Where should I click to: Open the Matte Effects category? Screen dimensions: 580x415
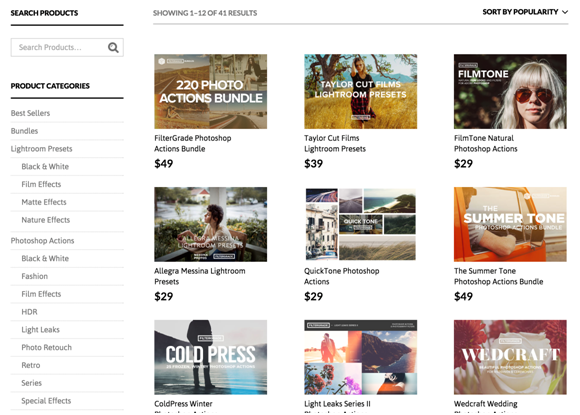click(x=44, y=202)
